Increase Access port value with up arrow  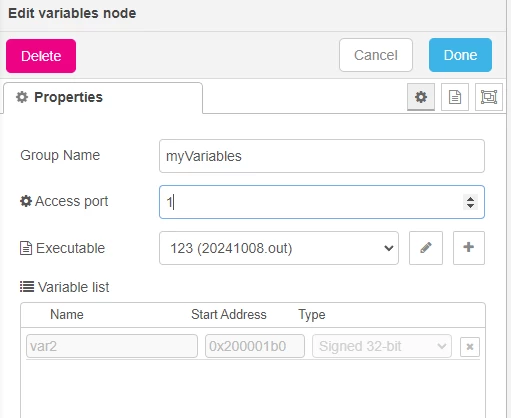[470, 199]
